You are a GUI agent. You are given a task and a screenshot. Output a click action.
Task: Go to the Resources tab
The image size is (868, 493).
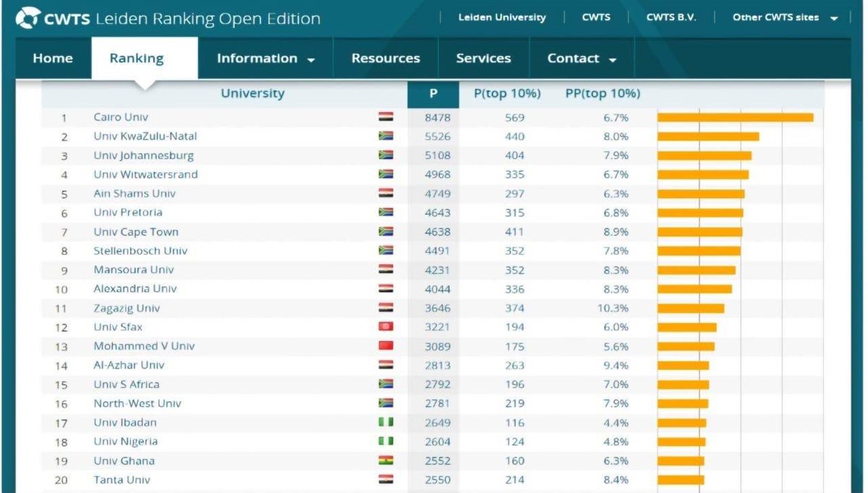coord(386,59)
